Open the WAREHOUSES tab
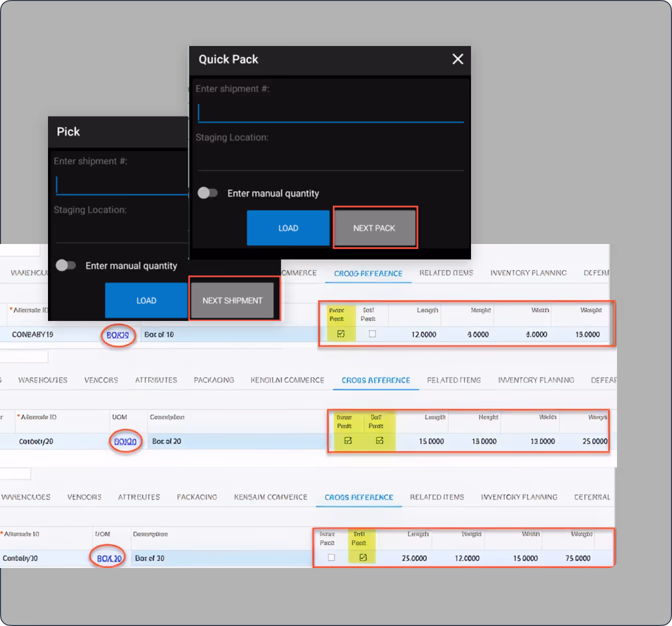Viewport: 672px width, 626px height. (42, 380)
